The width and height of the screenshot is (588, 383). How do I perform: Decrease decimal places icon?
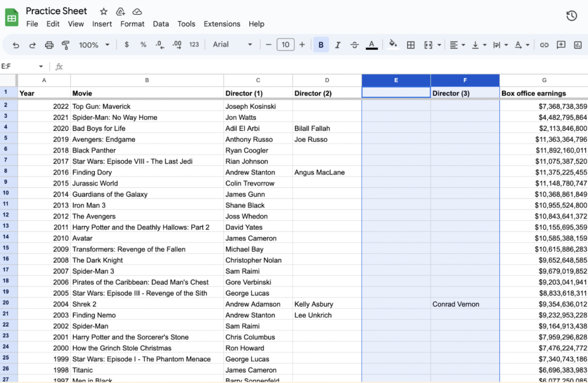(160, 45)
